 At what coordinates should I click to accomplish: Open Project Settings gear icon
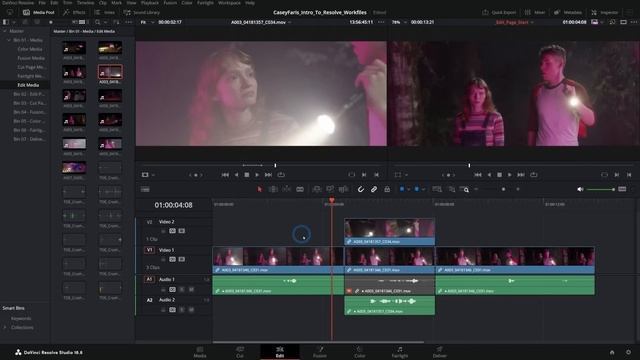pos(628,352)
